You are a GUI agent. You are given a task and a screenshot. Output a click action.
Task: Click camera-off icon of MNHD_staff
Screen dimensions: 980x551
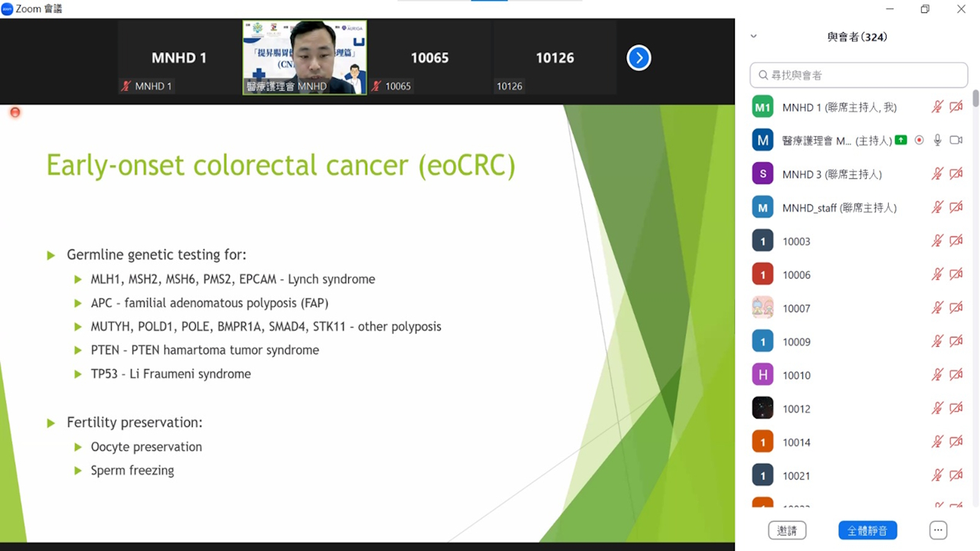[956, 207]
